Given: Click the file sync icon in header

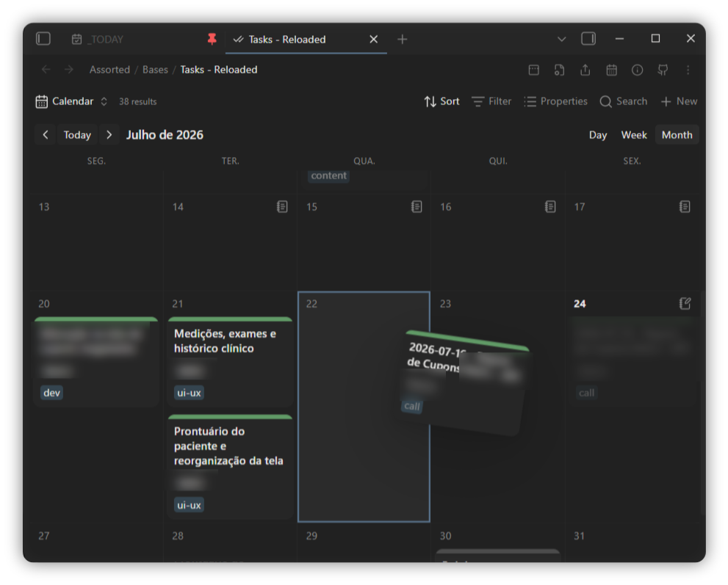Looking at the screenshot, I should click(x=559, y=70).
